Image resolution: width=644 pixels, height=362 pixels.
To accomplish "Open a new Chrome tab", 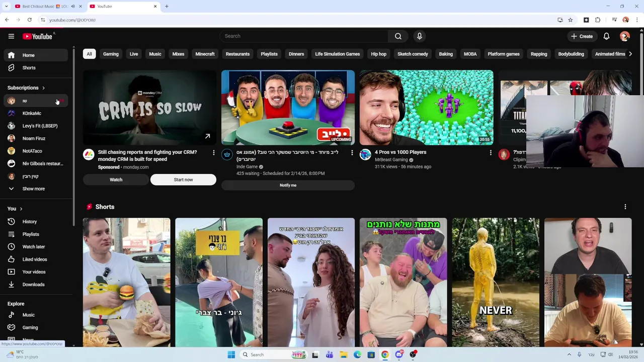I will (167, 7).
